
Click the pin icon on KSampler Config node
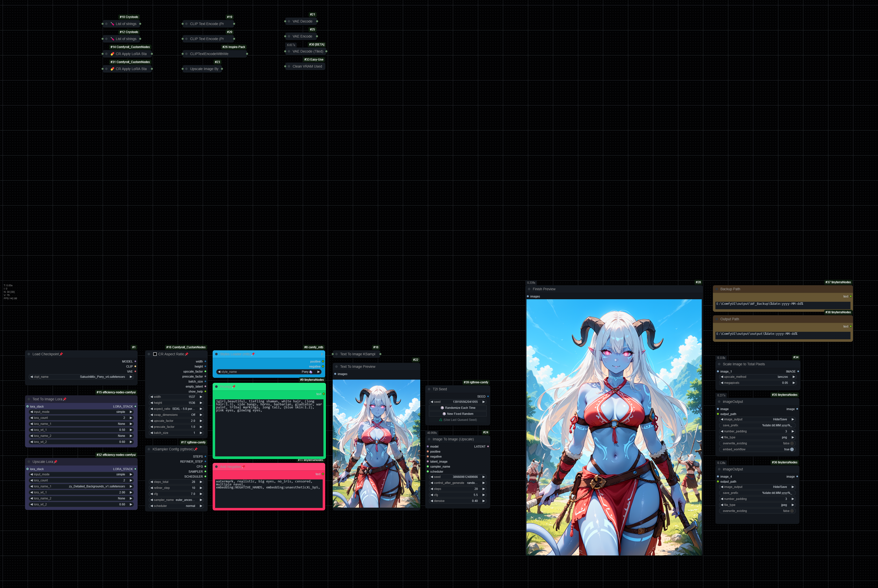(196, 449)
